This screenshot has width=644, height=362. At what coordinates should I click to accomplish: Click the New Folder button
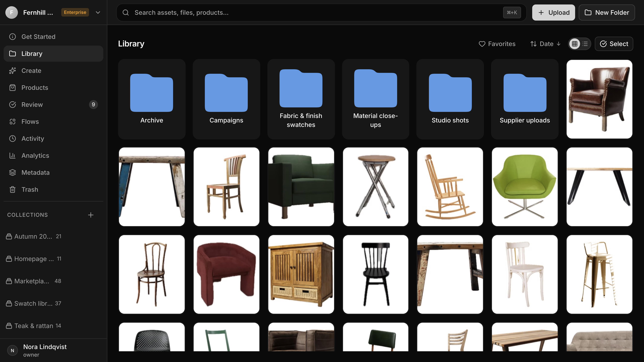[607, 13]
